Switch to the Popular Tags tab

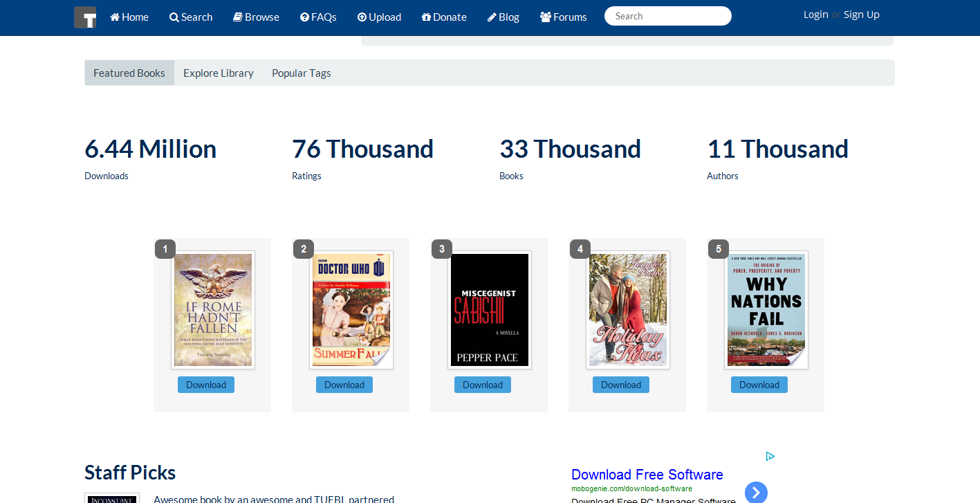click(x=302, y=73)
